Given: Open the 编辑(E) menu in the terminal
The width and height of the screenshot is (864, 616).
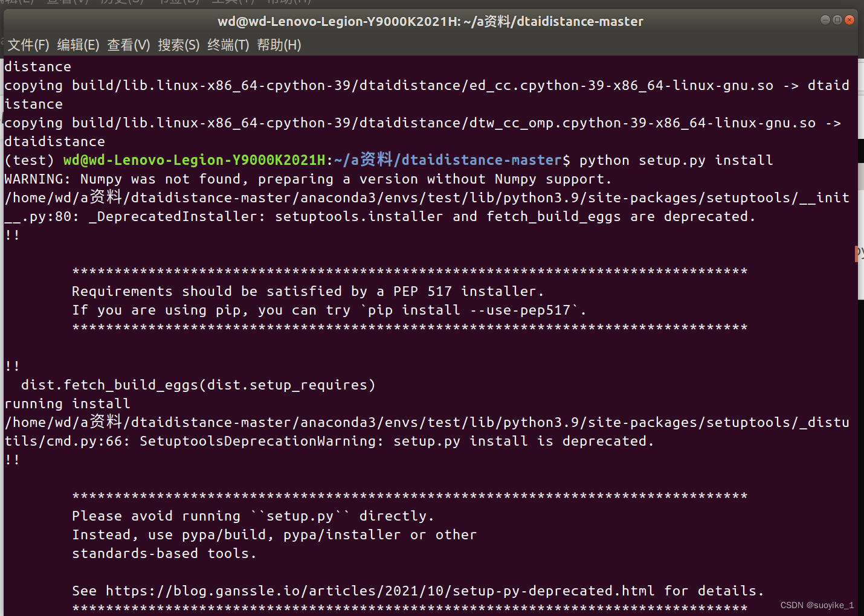Looking at the screenshot, I should 77,45.
